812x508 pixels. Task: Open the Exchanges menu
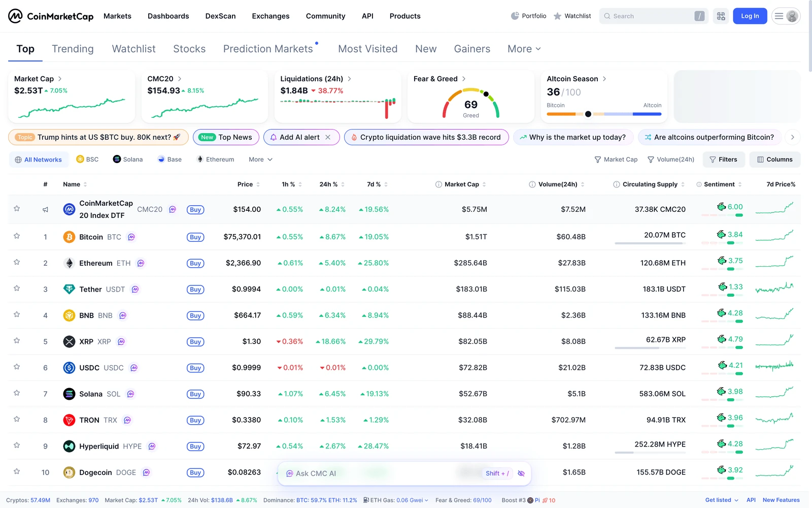[x=270, y=16]
